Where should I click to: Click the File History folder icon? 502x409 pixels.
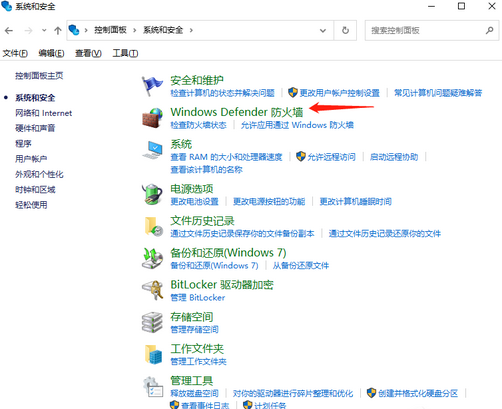153,227
